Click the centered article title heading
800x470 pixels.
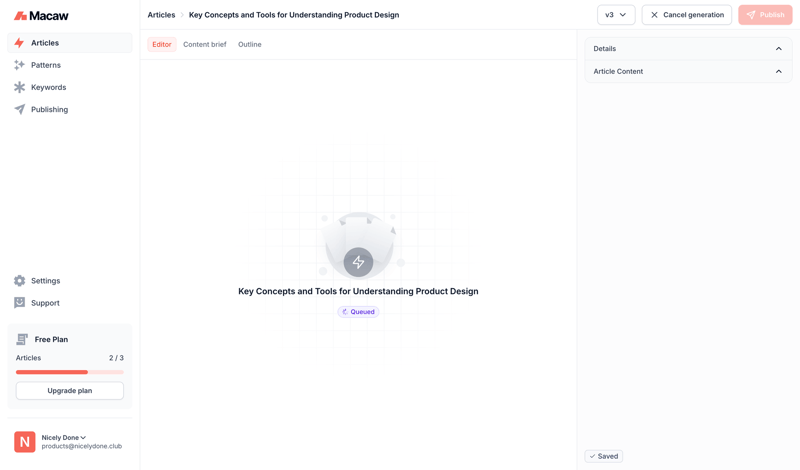tap(358, 291)
